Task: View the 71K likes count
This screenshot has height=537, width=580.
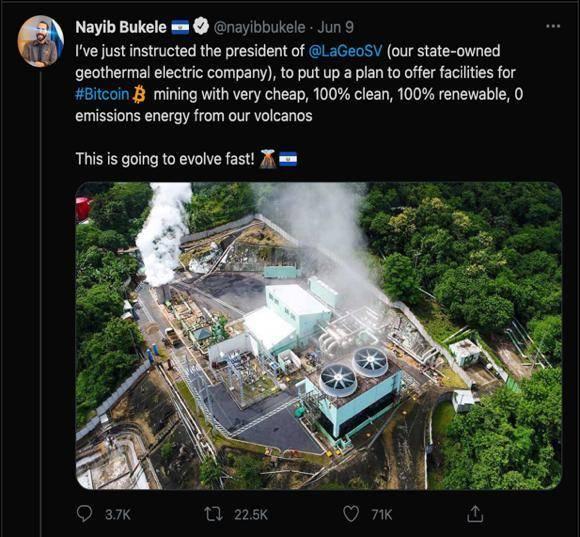Action: click(x=382, y=514)
